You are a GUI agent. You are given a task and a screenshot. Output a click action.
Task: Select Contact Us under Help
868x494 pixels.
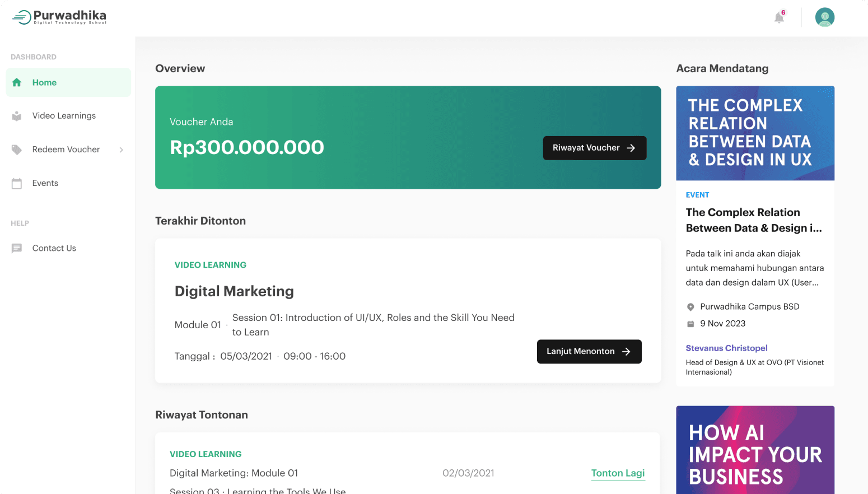pyautogui.click(x=54, y=248)
